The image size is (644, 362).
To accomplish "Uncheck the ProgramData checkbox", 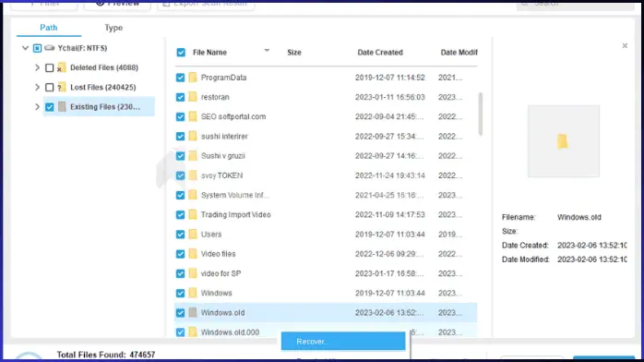I will pyautogui.click(x=180, y=78).
